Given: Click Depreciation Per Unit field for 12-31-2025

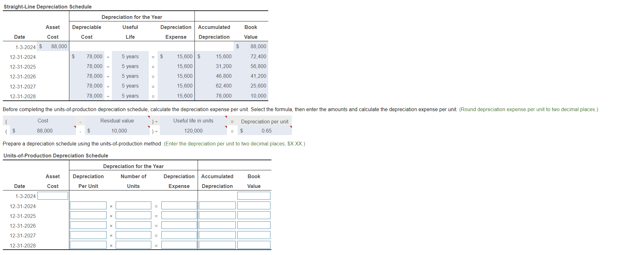Looking at the screenshot, I should pos(88,215).
